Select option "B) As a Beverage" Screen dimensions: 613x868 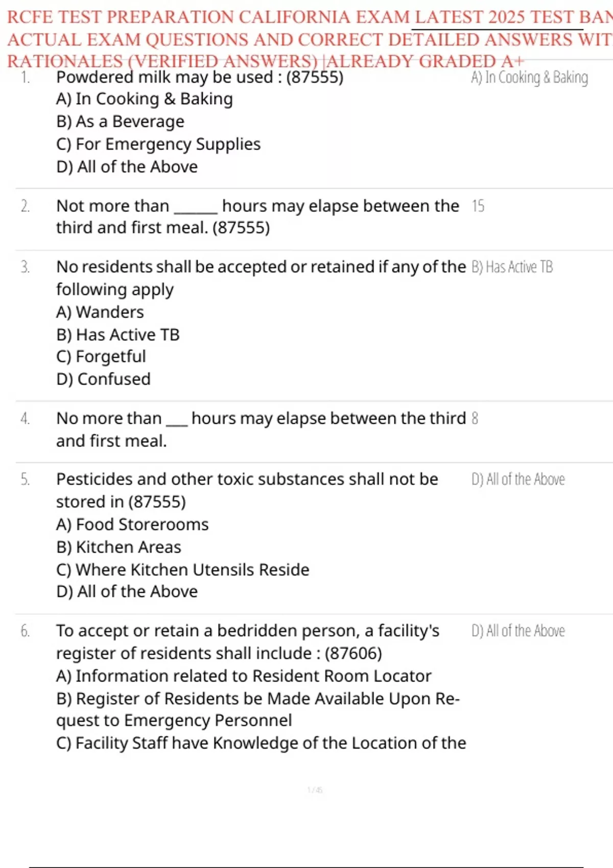tap(120, 122)
